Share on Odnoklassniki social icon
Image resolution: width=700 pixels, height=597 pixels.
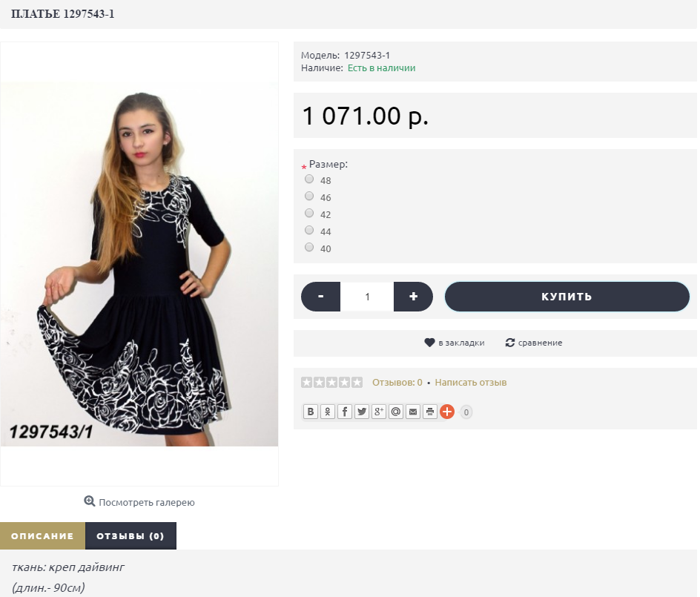tap(327, 412)
